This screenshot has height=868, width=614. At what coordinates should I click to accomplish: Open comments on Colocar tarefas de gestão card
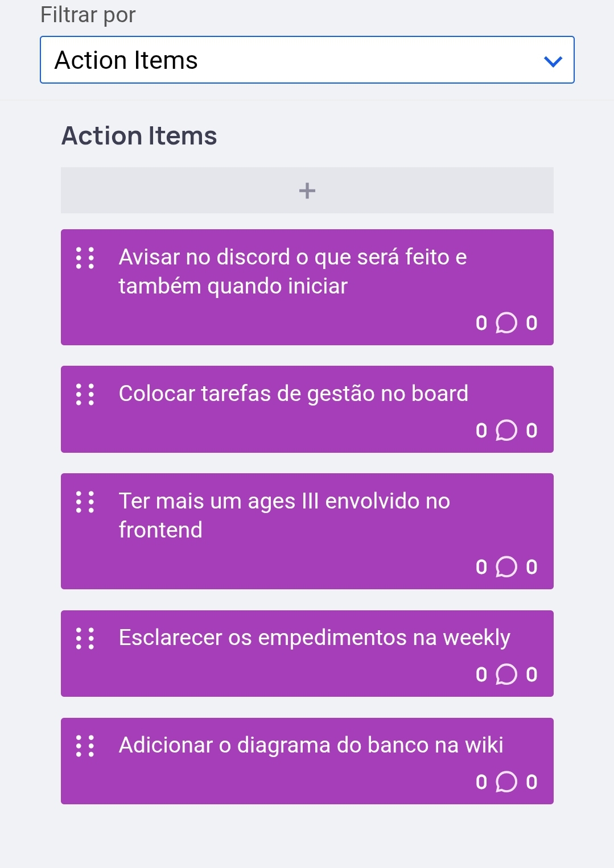(506, 431)
